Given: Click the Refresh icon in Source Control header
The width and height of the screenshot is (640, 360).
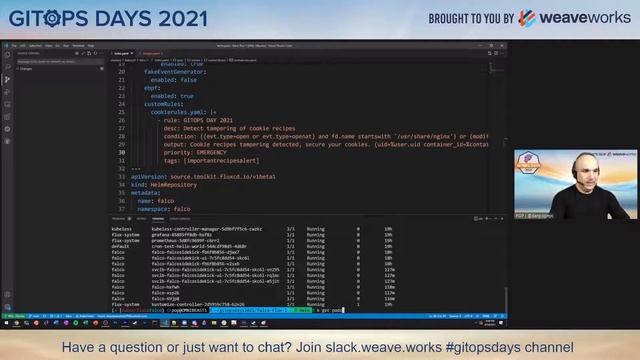Looking at the screenshot, I should [x=95, y=53].
